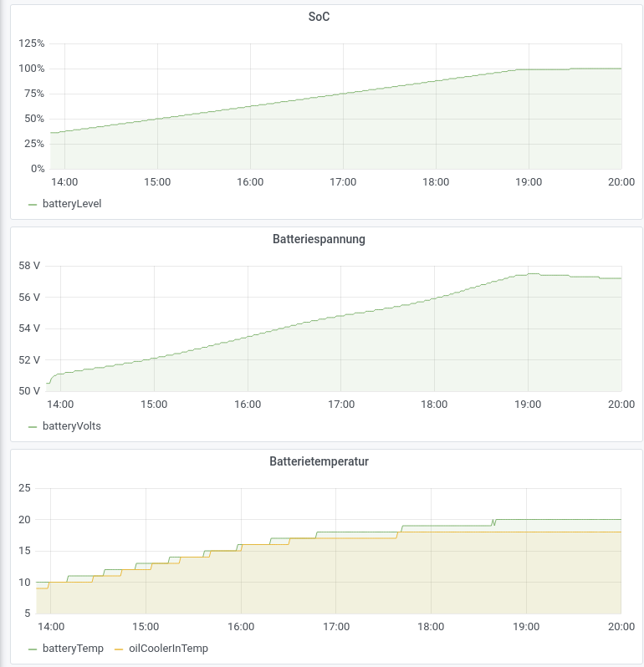The width and height of the screenshot is (644, 667).
Task: Click the green batteryVolts legend color line
Action: pos(33,425)
